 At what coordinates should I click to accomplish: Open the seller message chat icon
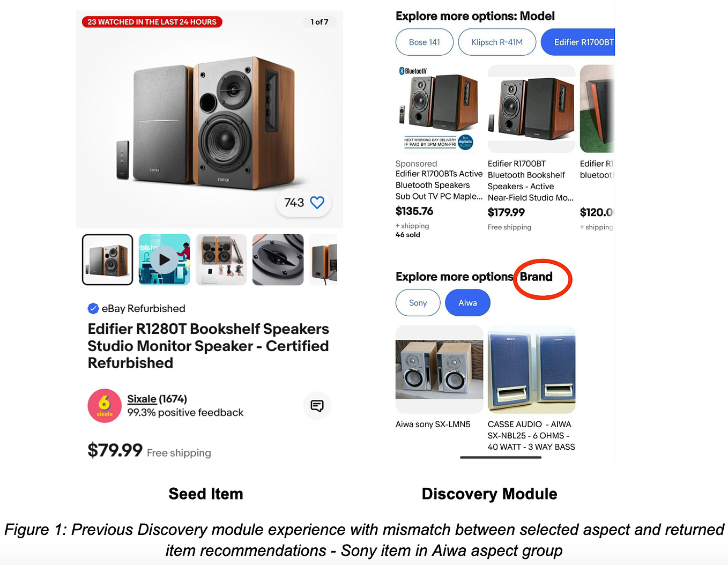pos(317,406)
